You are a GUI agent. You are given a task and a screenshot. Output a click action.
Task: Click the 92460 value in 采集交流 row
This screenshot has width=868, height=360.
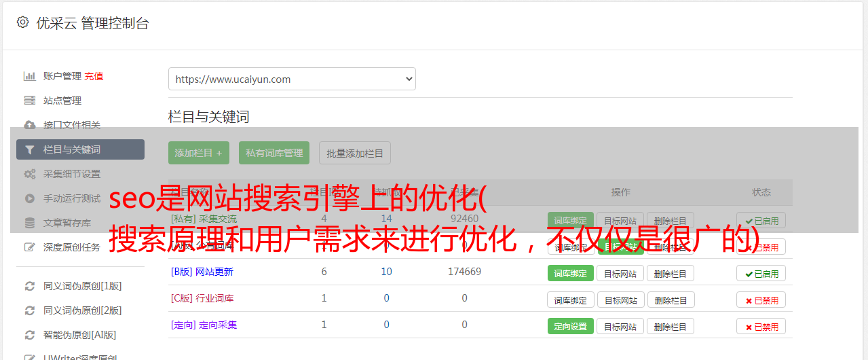(464, 219)
